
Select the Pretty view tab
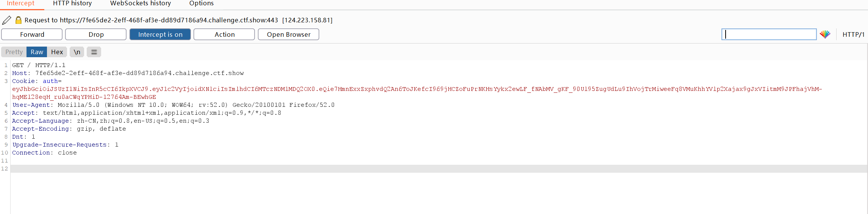click(14, 52)
